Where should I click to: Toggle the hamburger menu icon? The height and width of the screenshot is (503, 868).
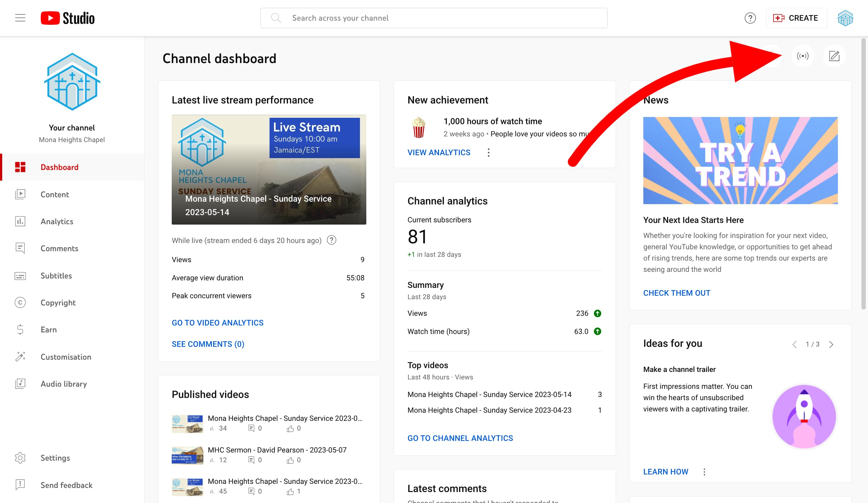pyautogui.click(x=20, y=18)
